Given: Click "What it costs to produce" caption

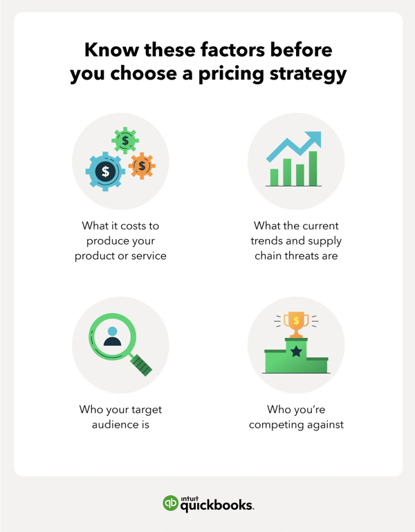Looking at the screenshot, I should pos(120,240).
